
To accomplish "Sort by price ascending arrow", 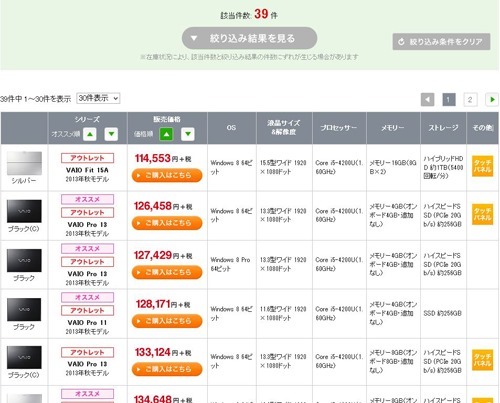I will click(x=166, y=134).
